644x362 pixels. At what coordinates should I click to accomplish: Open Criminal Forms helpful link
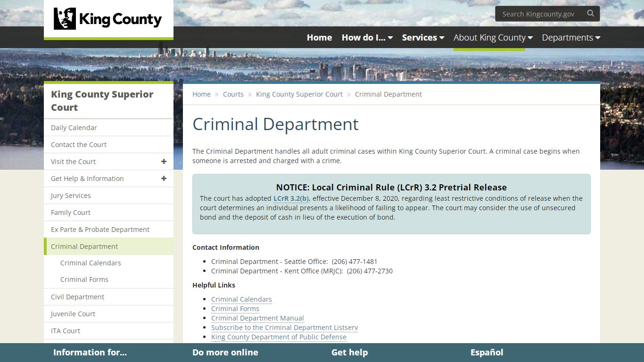pos(235,309)
